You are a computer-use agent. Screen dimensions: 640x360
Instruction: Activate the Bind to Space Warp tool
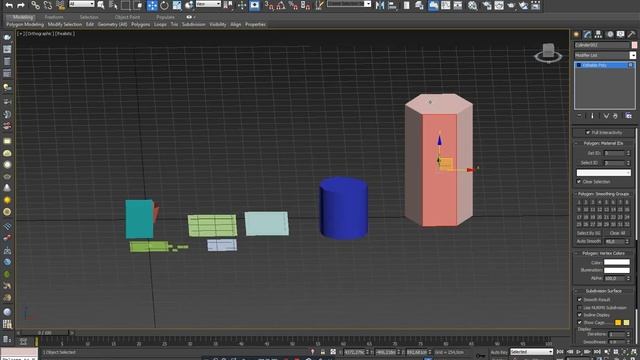click(60, 5)
